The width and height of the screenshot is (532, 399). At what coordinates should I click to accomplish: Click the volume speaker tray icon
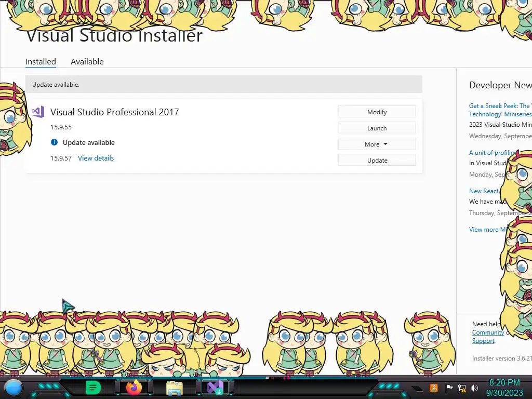coord(474,388)
